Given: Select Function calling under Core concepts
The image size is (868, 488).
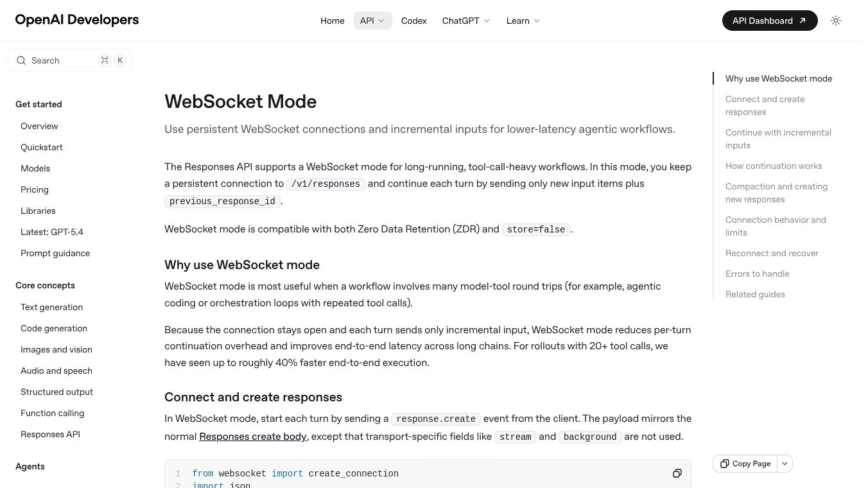Looking at the screenshot, I should (52, 413).
